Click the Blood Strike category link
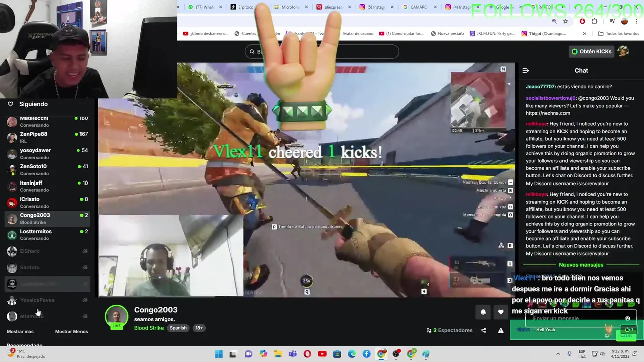 coord(149,328)
